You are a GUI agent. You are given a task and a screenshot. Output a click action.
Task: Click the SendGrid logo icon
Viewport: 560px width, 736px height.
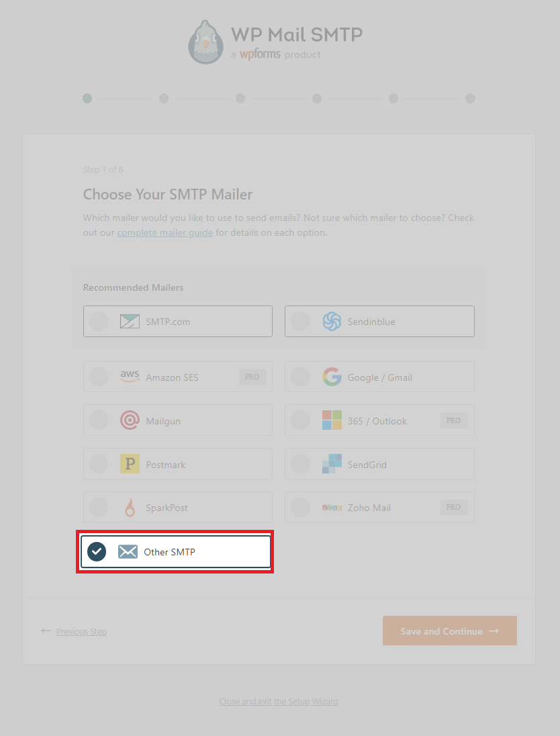332,463
